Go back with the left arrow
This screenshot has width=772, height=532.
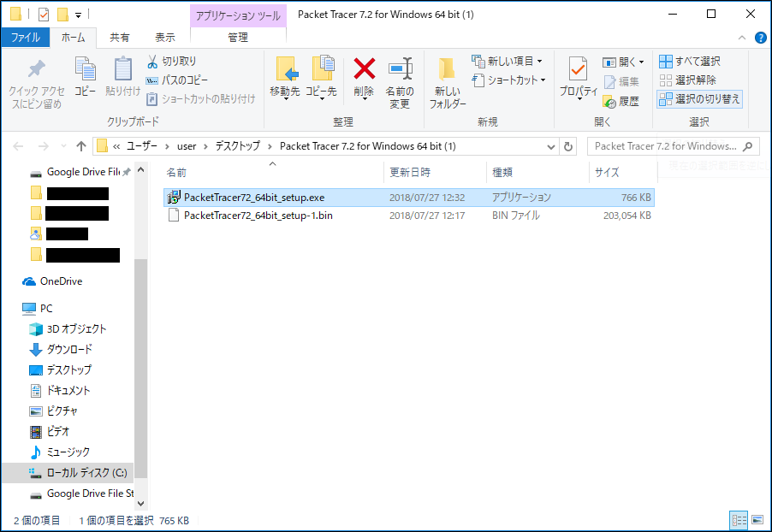click(18, 146)
